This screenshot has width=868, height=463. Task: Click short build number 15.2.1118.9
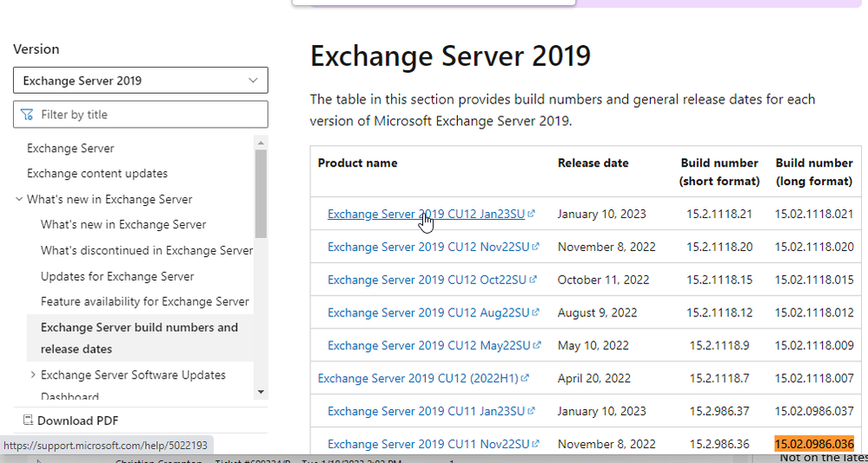pyautogui.click(x=719, y=346)
